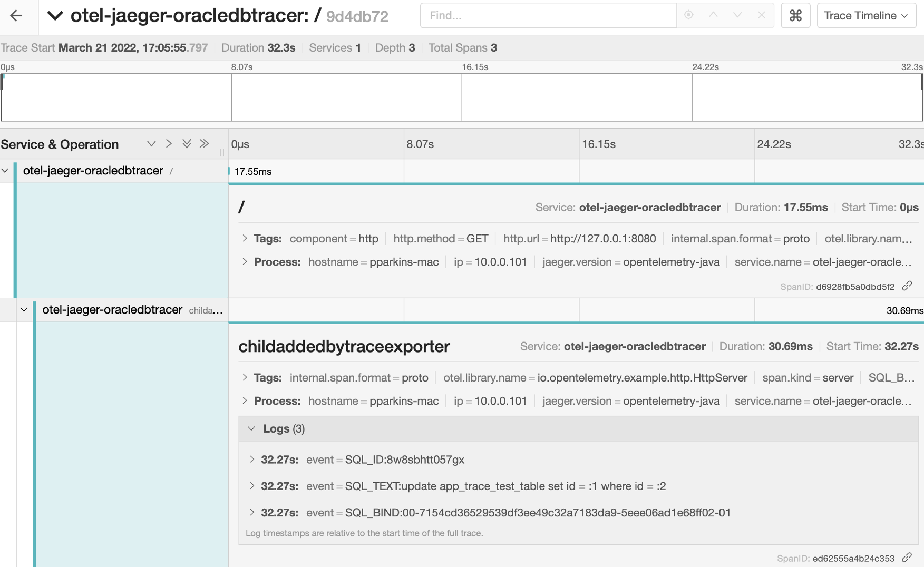Click the 24.22s timeline header tick
This screenshot has height=567, width=924.
[x=774, y=144]
